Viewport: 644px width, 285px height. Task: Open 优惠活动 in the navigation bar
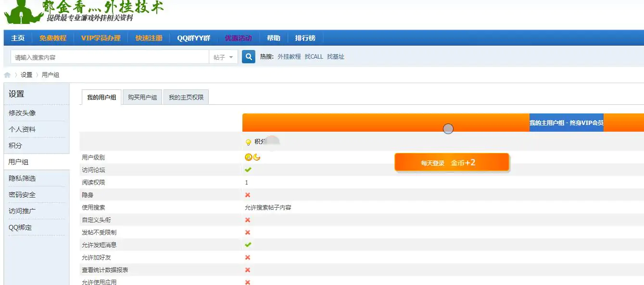tap(239, 38)
